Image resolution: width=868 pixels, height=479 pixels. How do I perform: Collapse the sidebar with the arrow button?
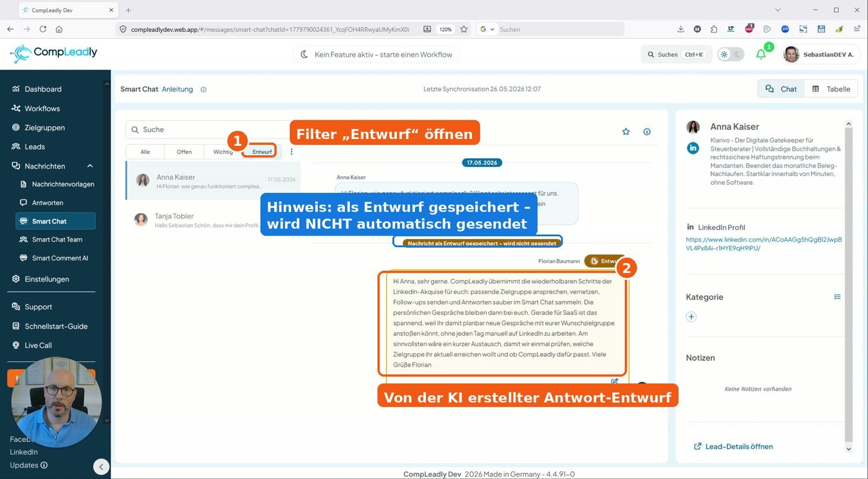coord(101,467)
